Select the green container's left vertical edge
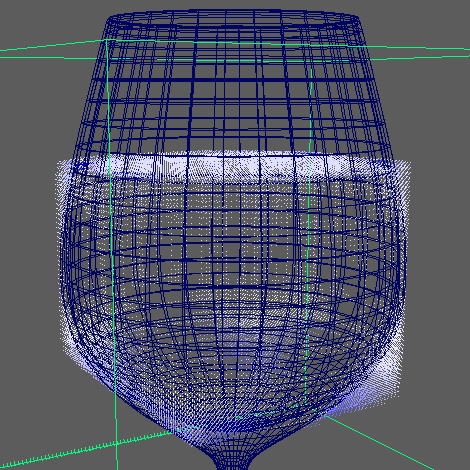This screenshot has height=470, width=470. 112,254
